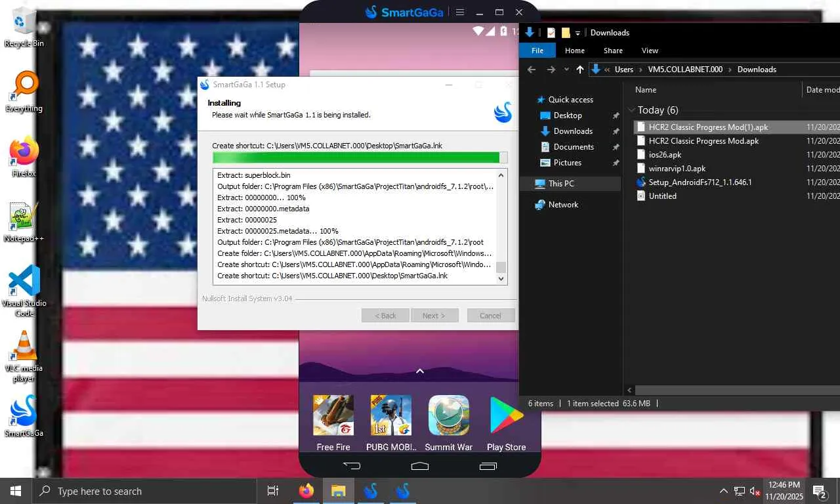Click the address bar leading path chevron
The width and height of the screenshot is (840, 504).
(x=607, y=70)
